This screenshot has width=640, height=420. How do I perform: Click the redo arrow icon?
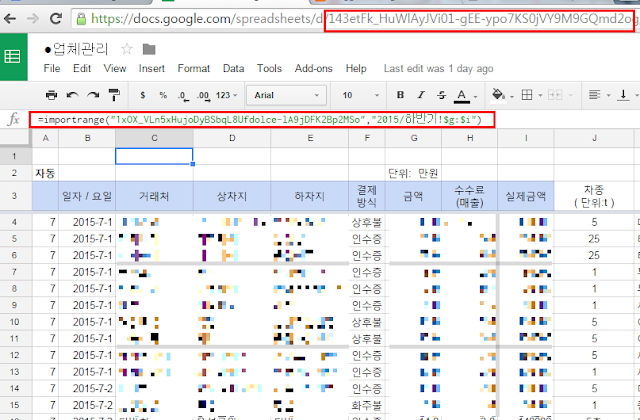click(94, 95)
